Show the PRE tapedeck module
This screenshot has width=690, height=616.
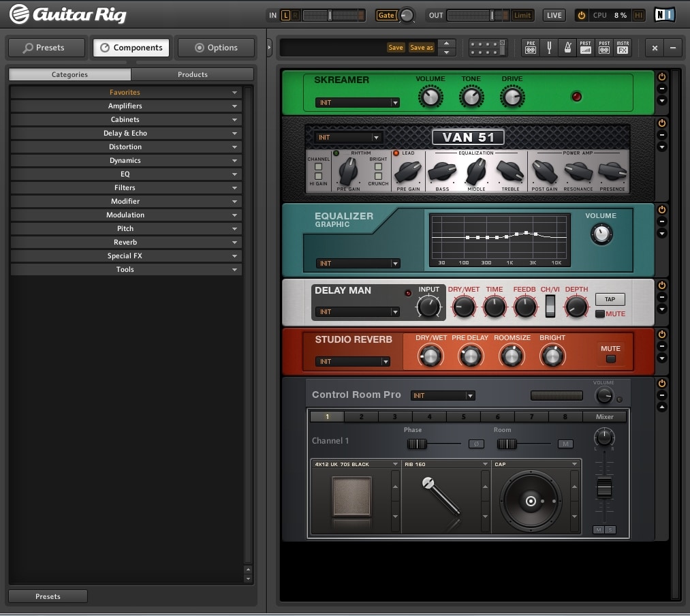coord(531,47)
